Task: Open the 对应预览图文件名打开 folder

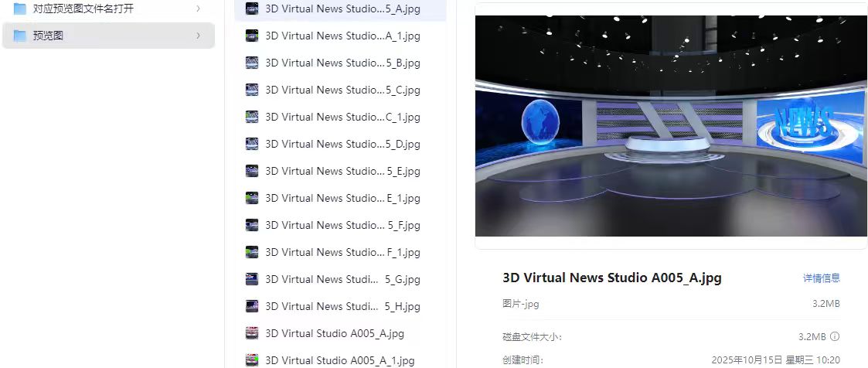Action: [108, 9]
